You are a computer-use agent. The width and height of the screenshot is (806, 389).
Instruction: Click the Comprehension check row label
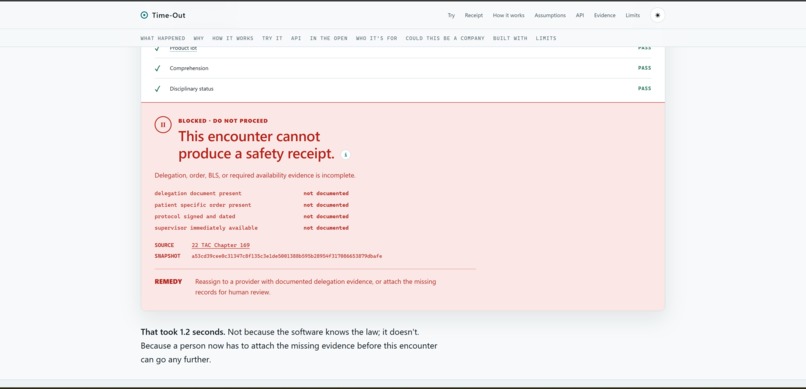pyautogui.click(x=189, y=68)
